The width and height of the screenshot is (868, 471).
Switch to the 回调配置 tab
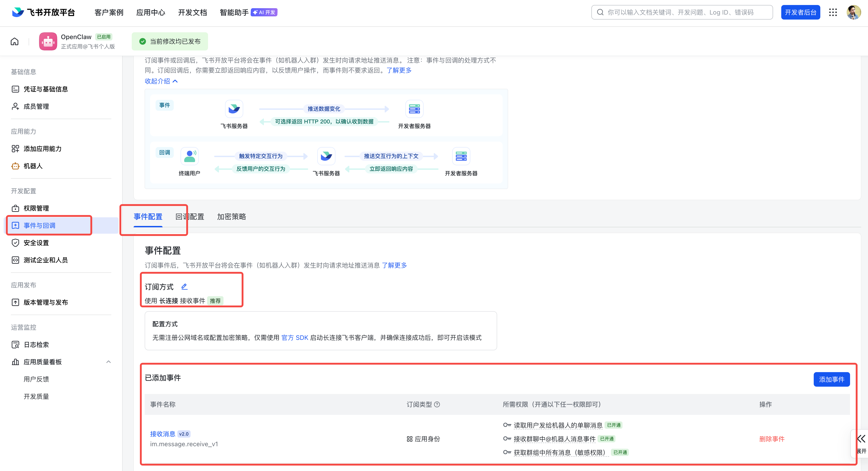190,216
